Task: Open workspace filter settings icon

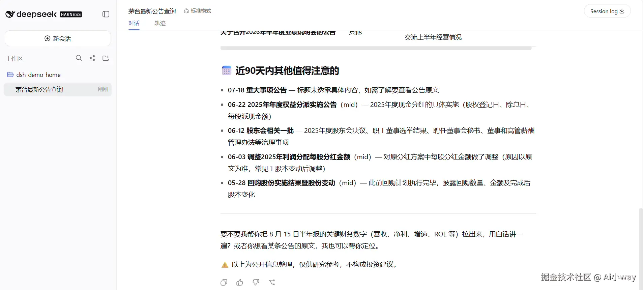Action: [x=92, y=58]
